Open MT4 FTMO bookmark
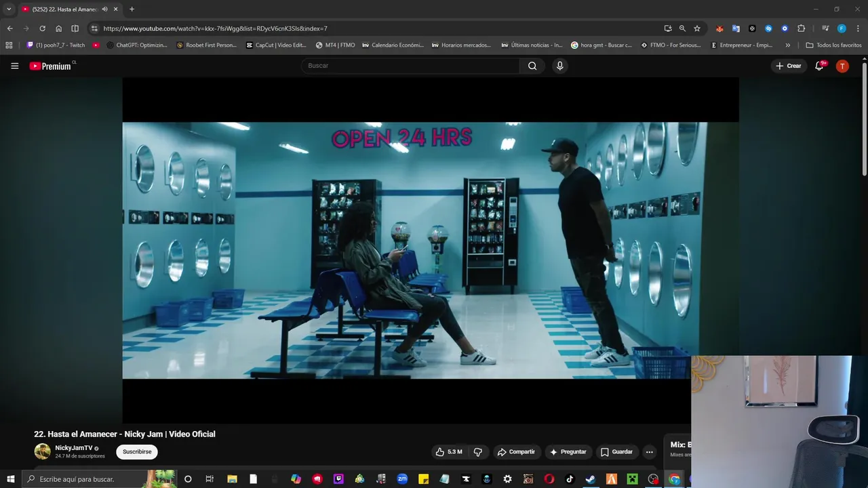This screenshot has width=868, height=488. point(335,45)
